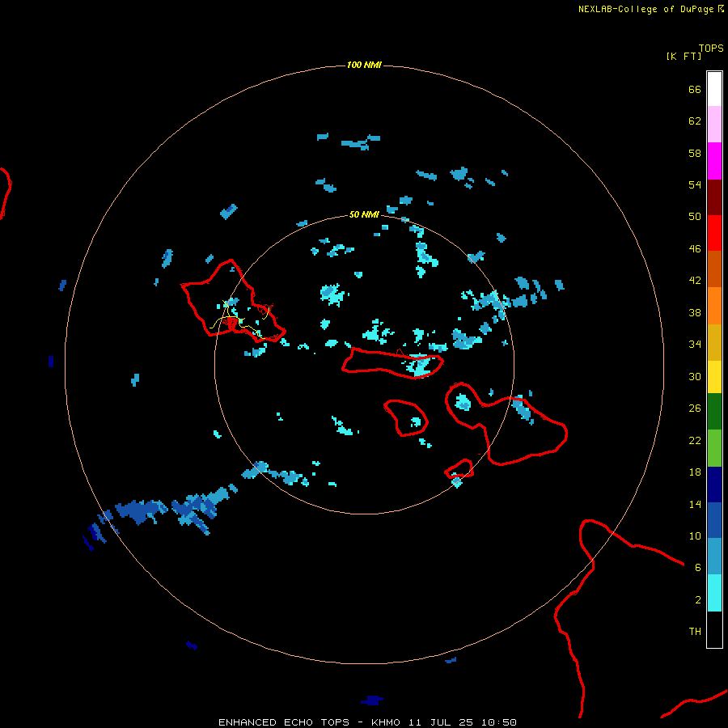Viewport: 728px width, 728px height.
Task: Click the TOPS legend title
Action: click(711, 49)
